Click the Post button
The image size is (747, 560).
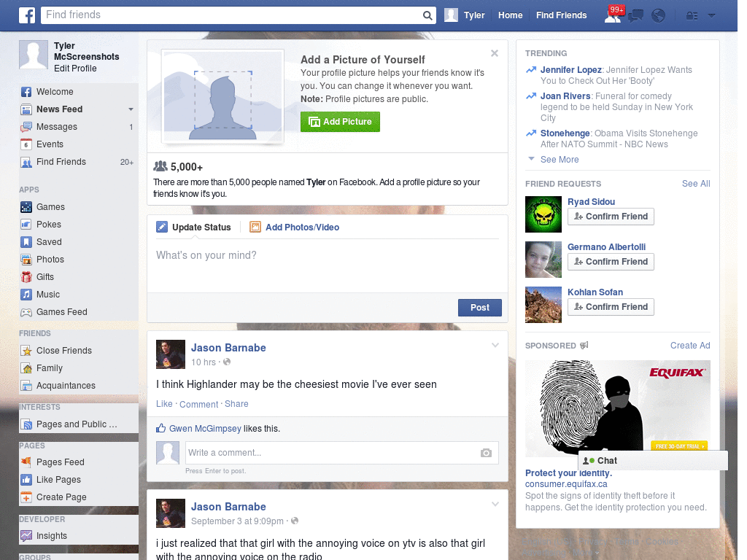click(x=480, y=308)
